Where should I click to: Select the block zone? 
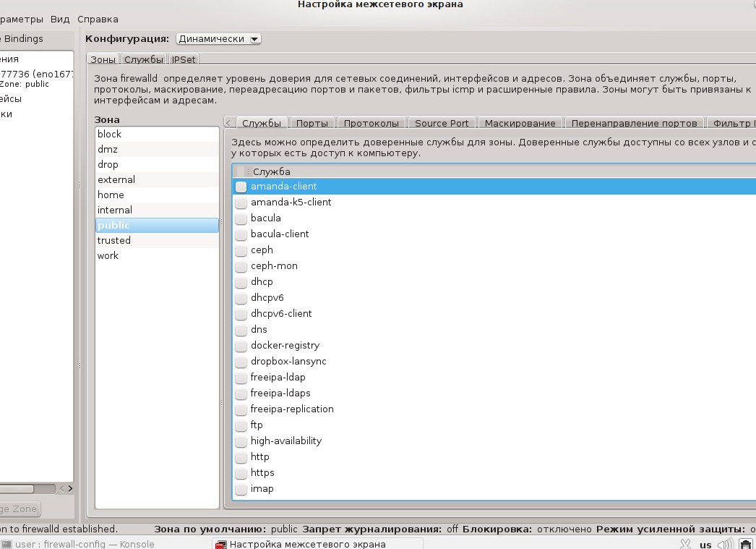coord(157,134)
